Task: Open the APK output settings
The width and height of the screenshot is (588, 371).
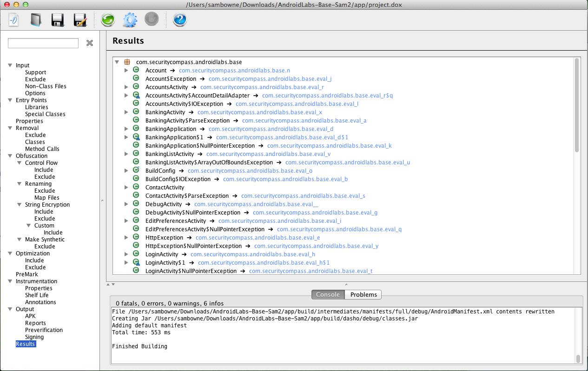Action: tap(30, 316)
